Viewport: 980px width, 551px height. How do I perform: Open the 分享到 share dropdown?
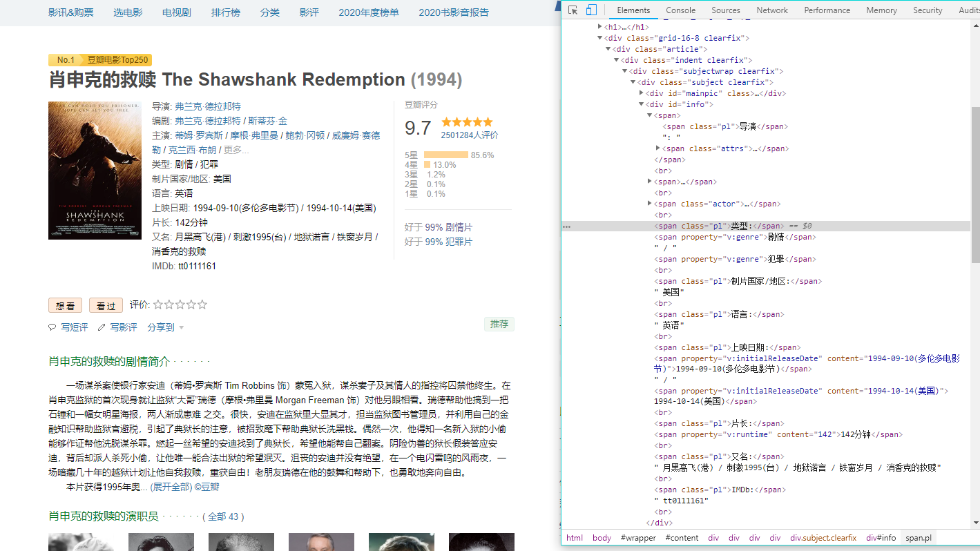point(166,327)
